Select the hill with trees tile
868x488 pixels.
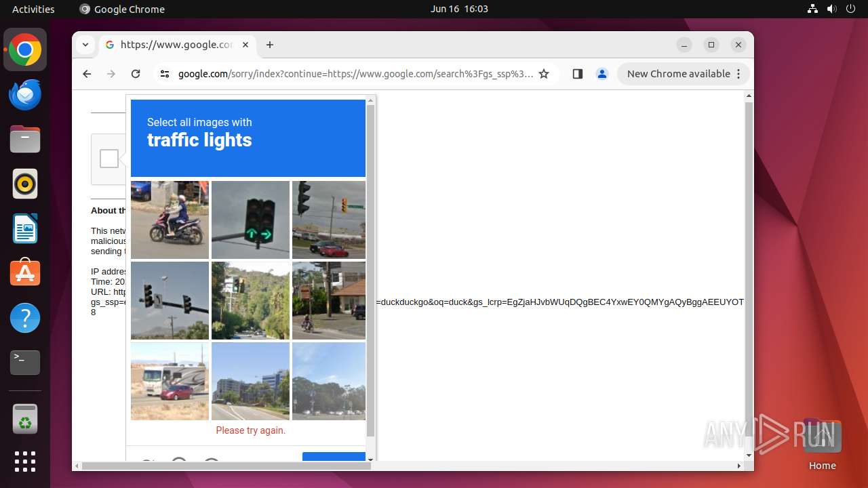tap(329, 381)
